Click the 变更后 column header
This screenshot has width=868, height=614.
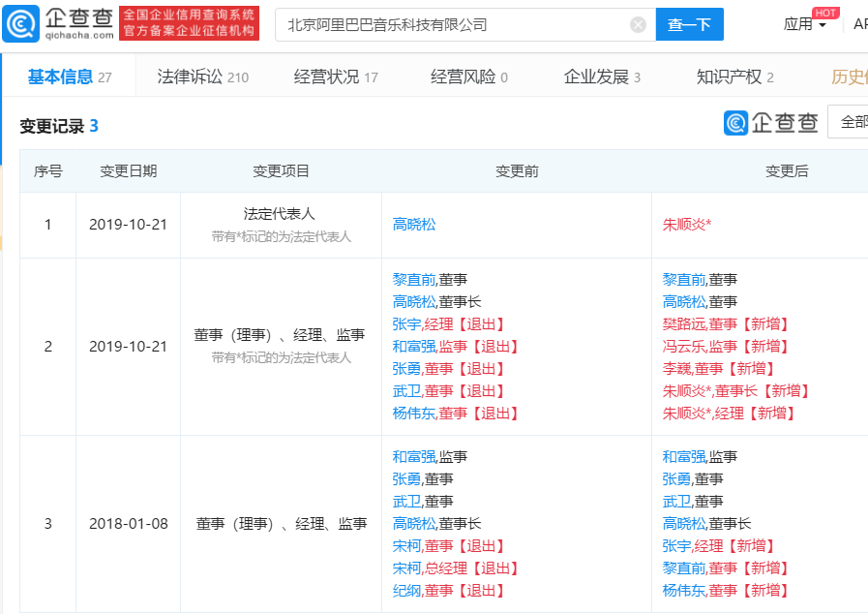tap(787, 171)
